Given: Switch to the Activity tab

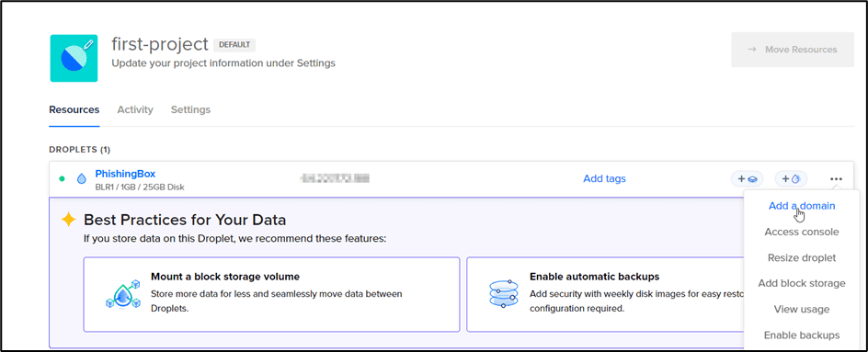Looking at the screenshot, I should [135, 109].
